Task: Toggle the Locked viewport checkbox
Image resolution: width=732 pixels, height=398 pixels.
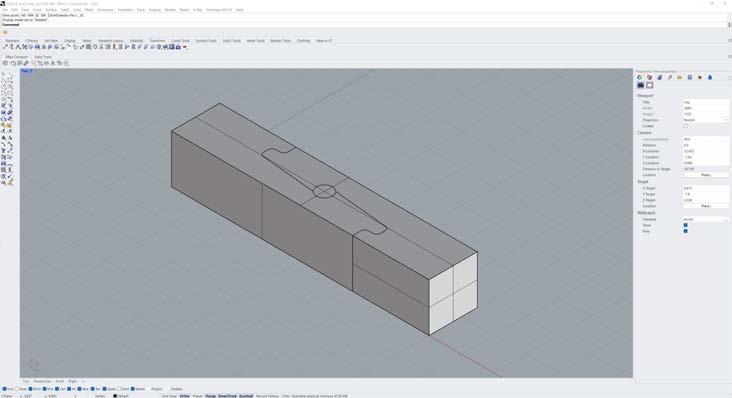Action: click(x=685, y=126)
